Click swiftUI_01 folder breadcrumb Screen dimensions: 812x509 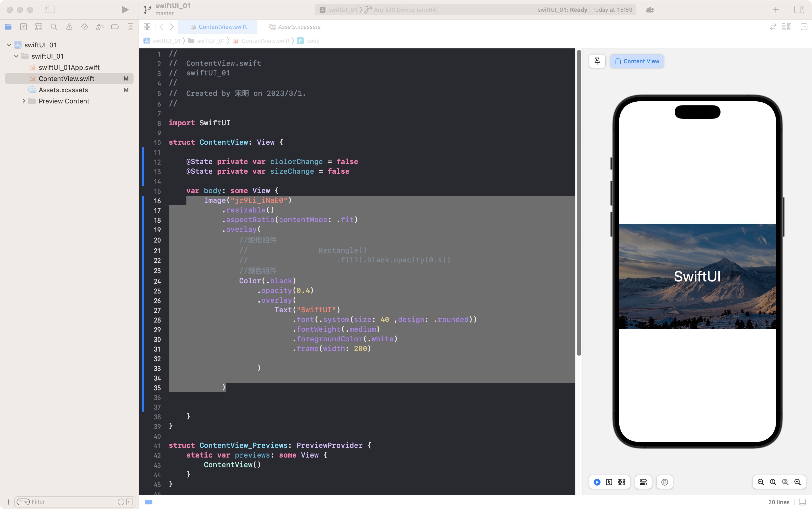(x=206, y=41)
